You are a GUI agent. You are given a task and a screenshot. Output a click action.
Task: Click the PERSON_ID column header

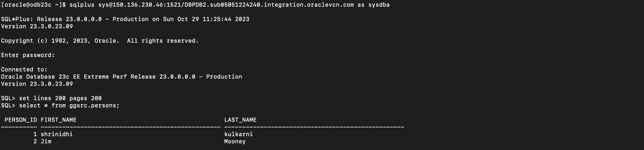tap(21, 120)
